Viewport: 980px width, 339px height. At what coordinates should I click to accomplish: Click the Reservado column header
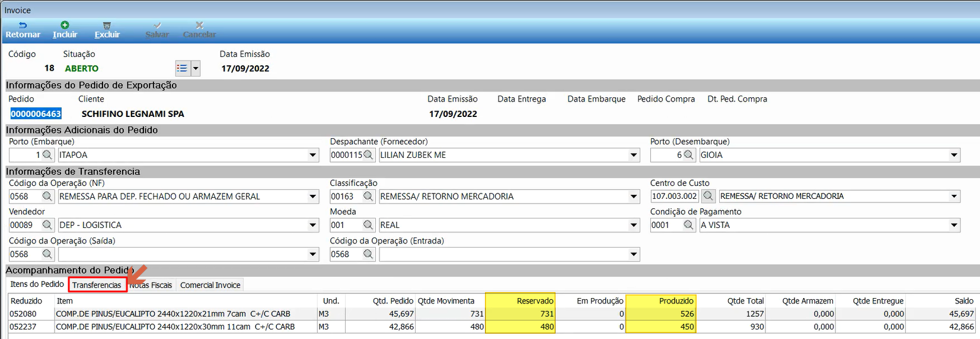tap(520, 301)
